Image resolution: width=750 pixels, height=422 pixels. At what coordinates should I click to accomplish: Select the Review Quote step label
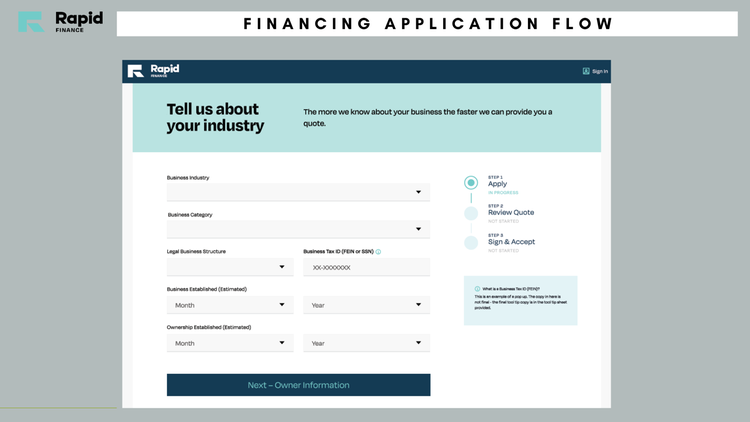pos(511,212)
